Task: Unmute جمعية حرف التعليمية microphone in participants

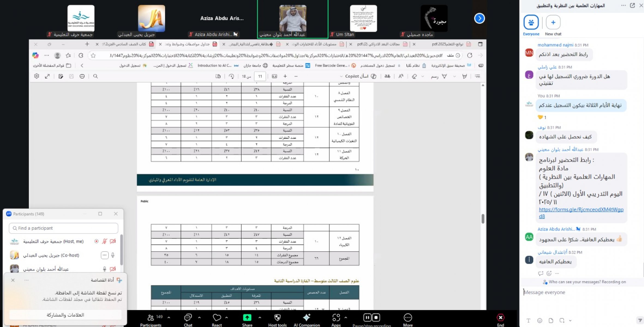Action: 104,241
